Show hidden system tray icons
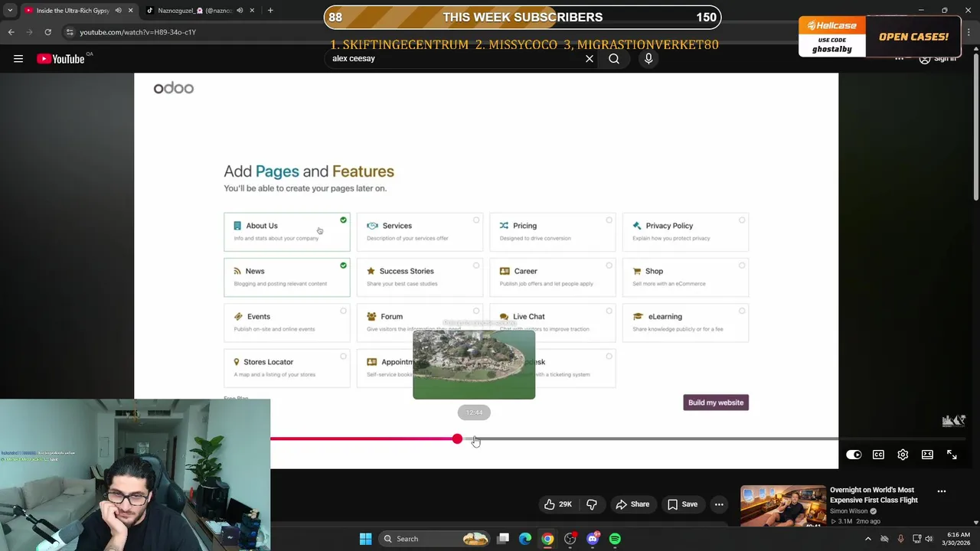 click(867, 539)
